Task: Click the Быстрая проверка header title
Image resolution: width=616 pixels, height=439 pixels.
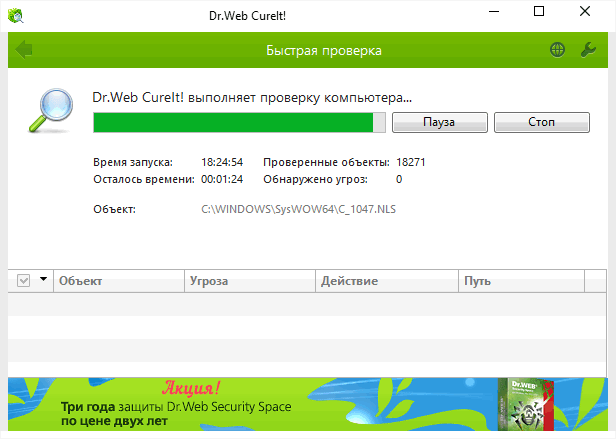Action: tap(324, 51)
